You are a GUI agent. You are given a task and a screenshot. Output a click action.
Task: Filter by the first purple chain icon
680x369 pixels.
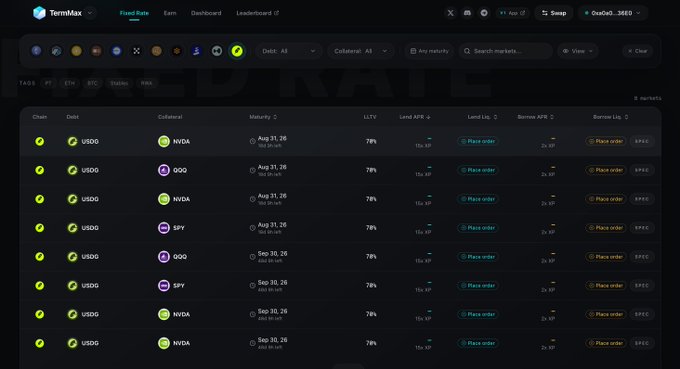coord(36,51)
